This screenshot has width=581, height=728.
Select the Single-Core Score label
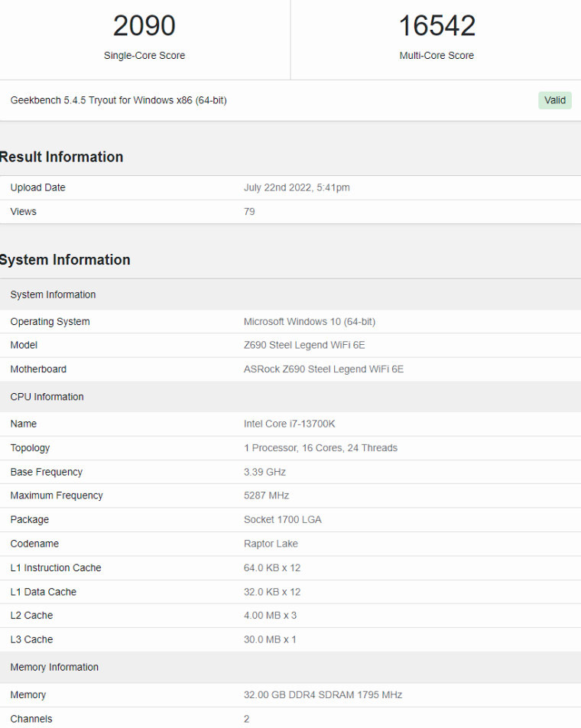click(144, 55)
